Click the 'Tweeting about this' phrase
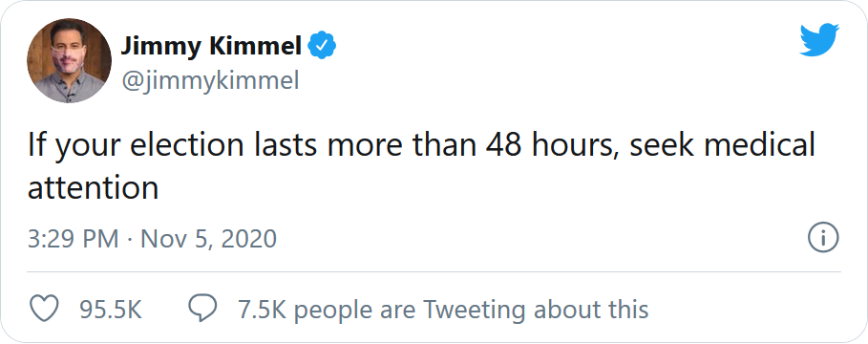Image resolution: width=868 pixels, height=344 pixels. [536, 309]
